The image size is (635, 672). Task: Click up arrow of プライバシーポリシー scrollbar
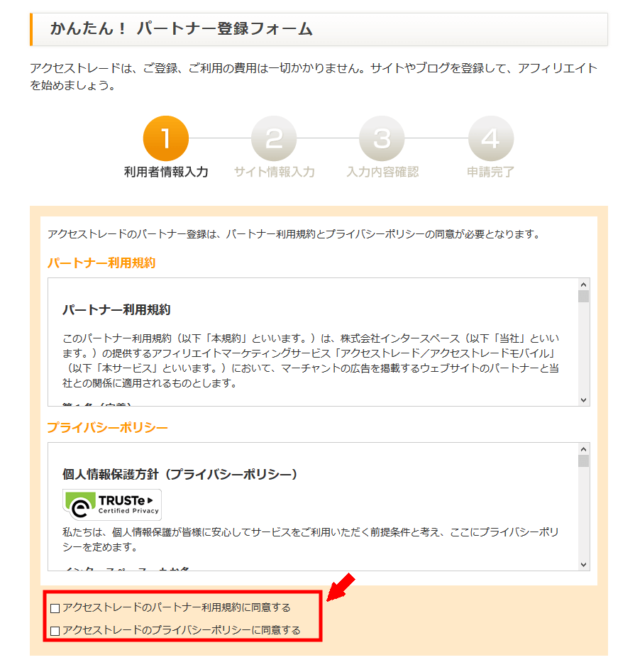tap(583, 448)
